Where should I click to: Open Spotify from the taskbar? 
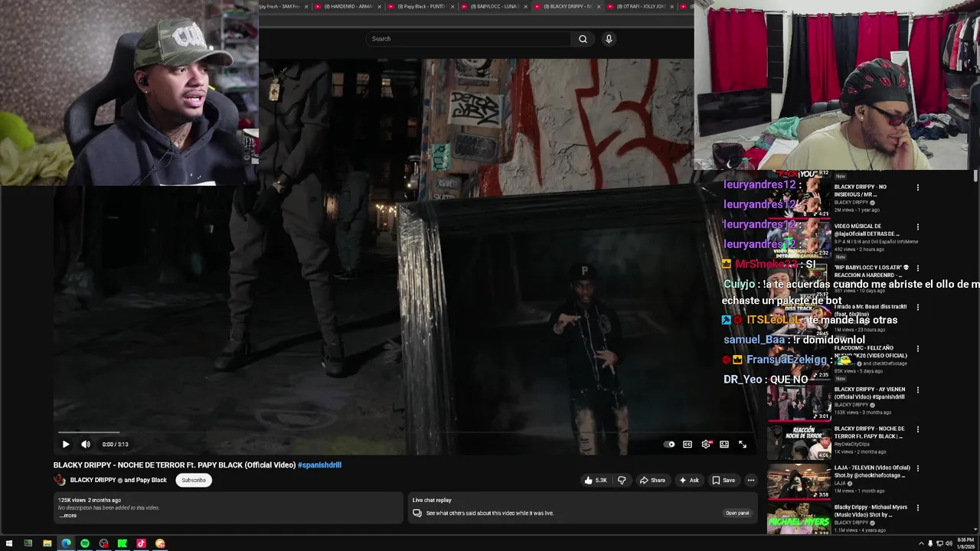(85, 543)
